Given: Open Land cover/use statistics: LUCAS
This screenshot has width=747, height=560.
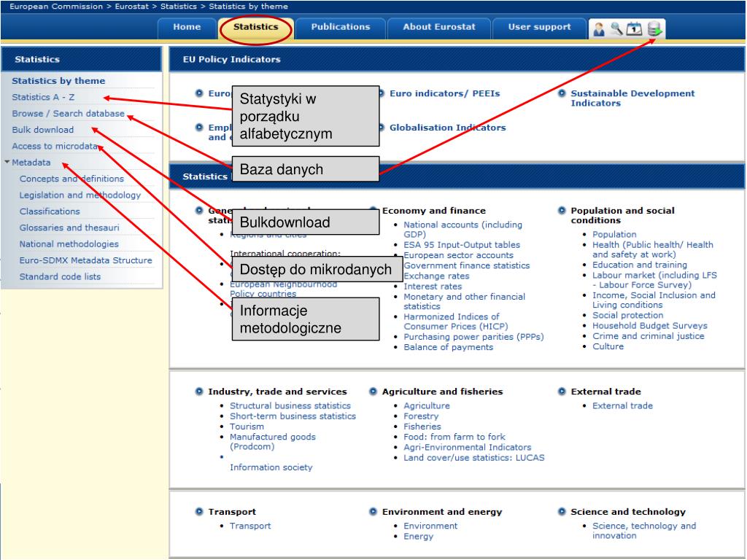Looking at the screenshot, I should pyautogui.click(x=474, y=458).
